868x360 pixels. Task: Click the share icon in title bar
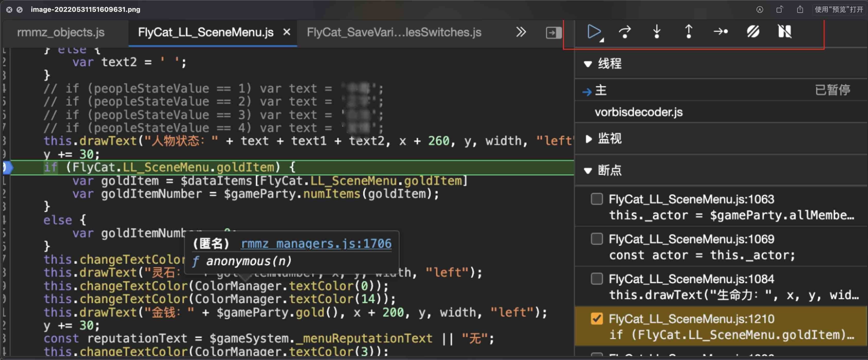800,10
